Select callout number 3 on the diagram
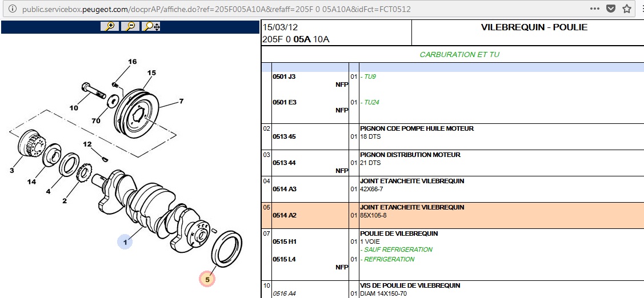The image size is (644, 298). [x=11, y=170]
